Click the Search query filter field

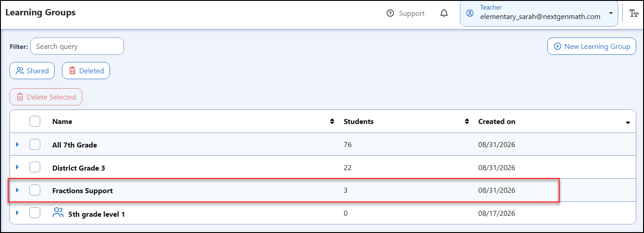coord(77,46)
